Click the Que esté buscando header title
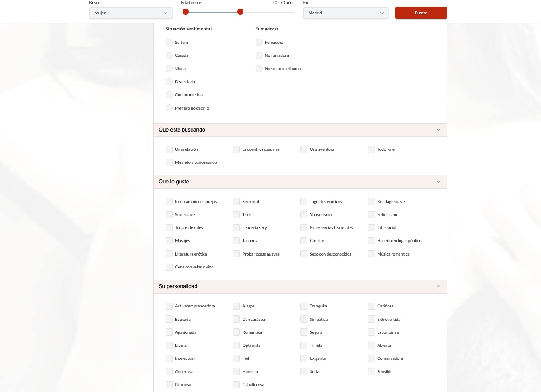541x392 pixels. click(x=182, y=130)
